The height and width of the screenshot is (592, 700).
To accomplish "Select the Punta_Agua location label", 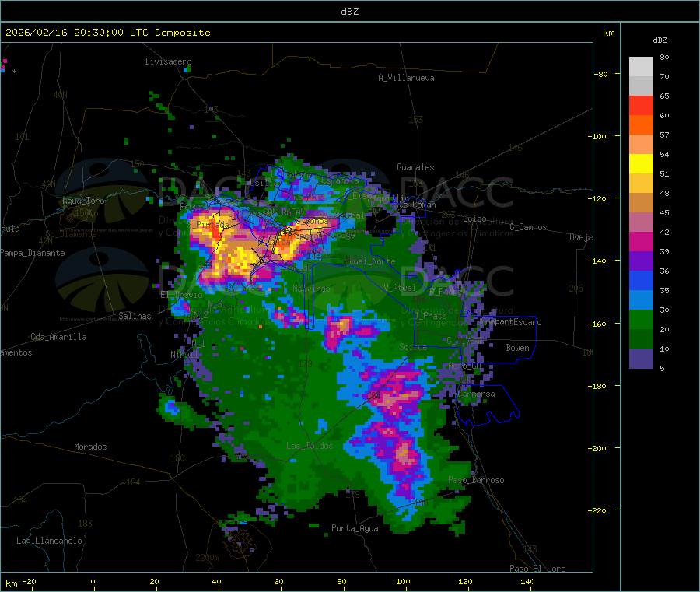I will pyautogui.click(x=355, y=528).
